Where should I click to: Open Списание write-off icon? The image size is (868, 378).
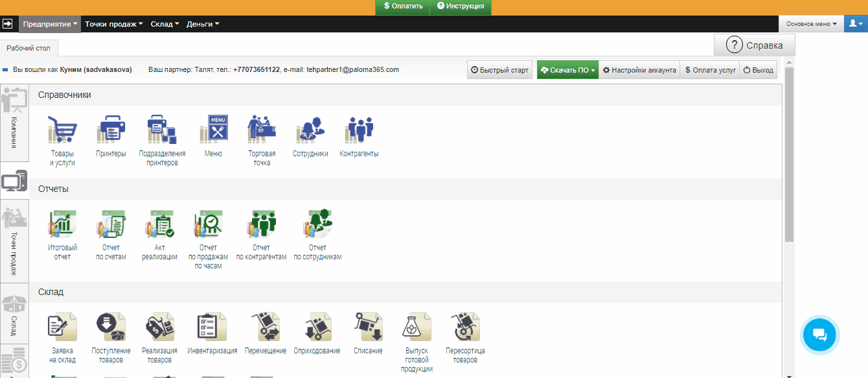point(368,327)
